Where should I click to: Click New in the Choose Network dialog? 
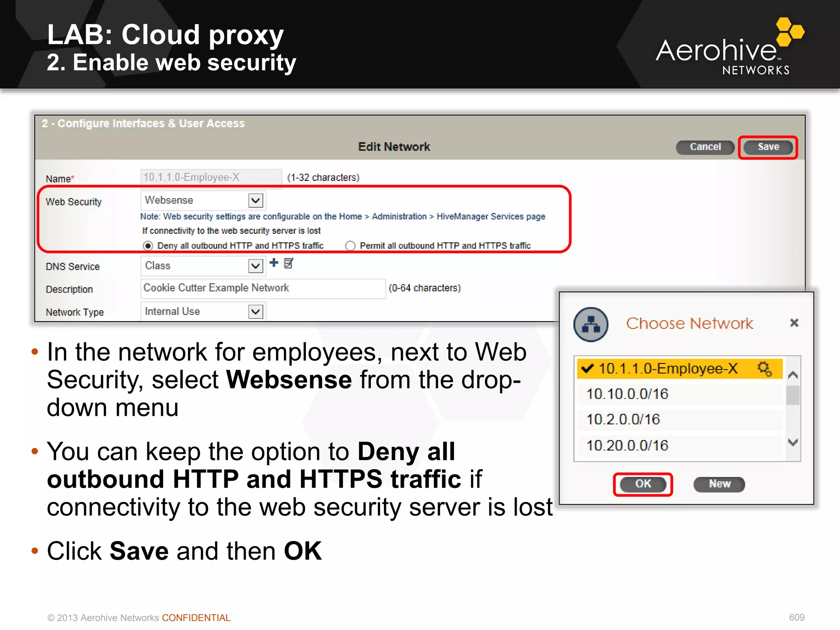tap(719, 484)
